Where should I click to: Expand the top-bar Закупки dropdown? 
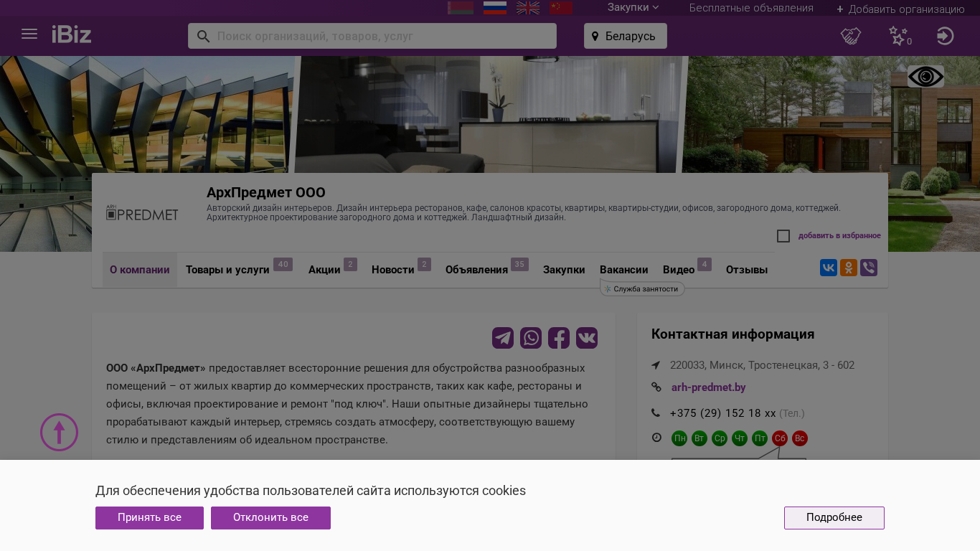(x=633, y=7)
